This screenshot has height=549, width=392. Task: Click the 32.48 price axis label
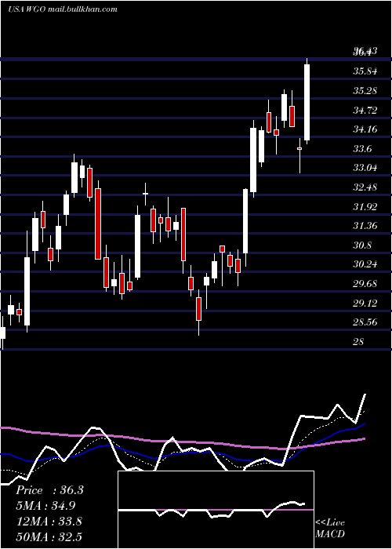[365, 187]
